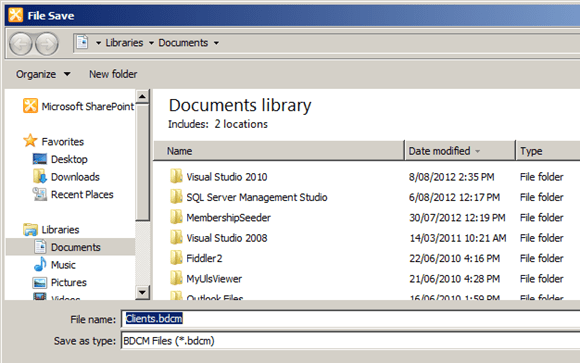
Task: Select Favorites in navigation pane
Action: [63, 141]
